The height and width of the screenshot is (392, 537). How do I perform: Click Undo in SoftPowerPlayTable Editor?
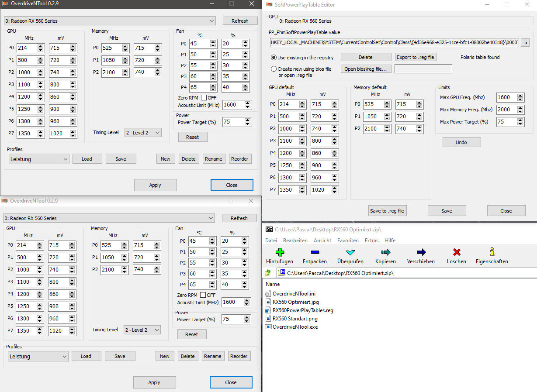click(461, 142)
